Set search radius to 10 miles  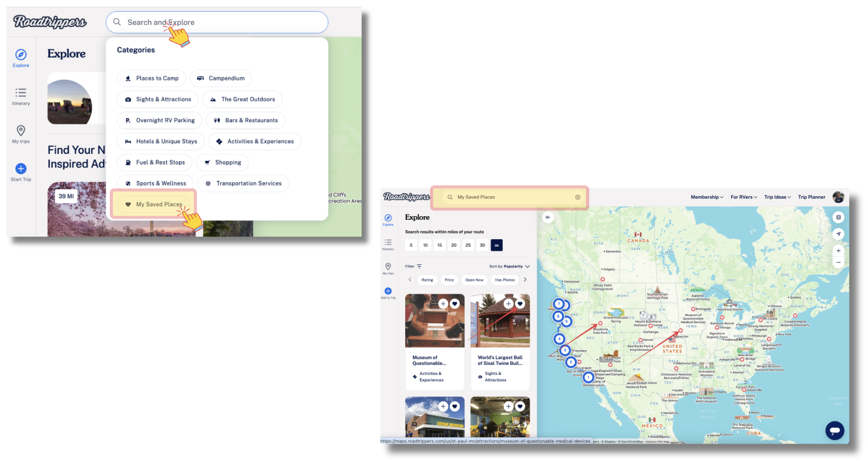tap(425, 245)
